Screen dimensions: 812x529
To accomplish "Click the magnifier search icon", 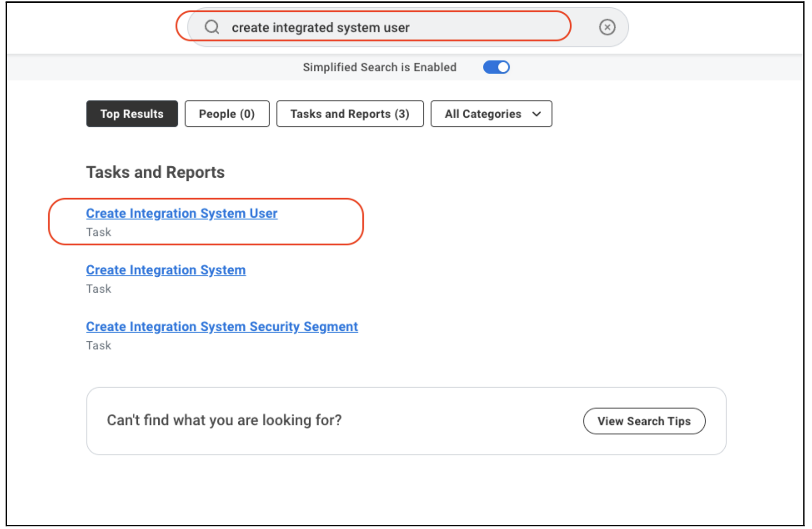I will [x=212, y=27].
